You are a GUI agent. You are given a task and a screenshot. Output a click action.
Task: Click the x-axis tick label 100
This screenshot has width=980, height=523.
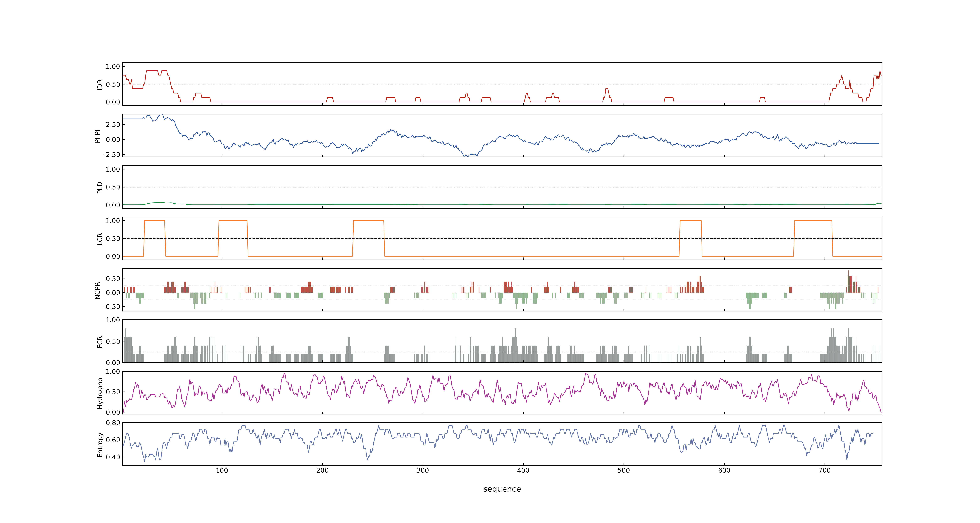pyautogui.click(x=222, y=470)
